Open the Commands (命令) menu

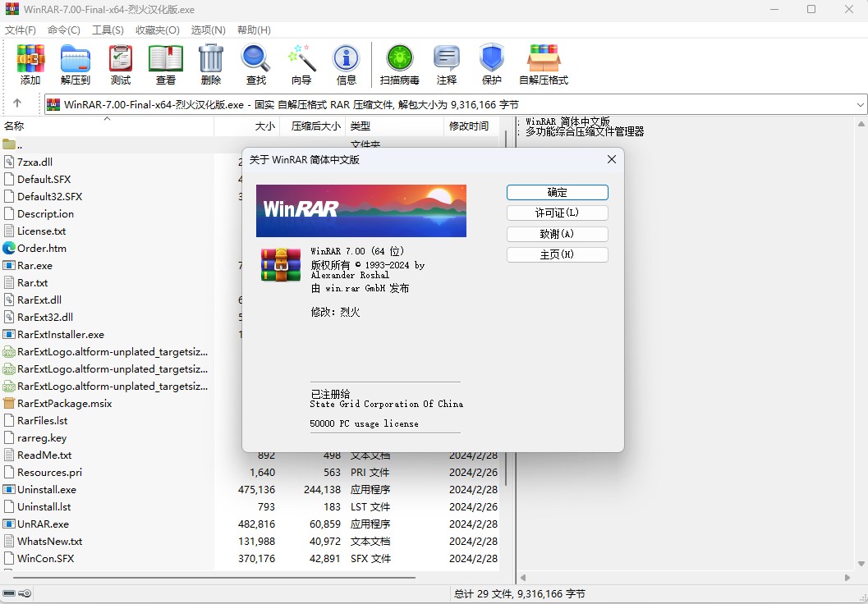click(x=64, y=30)
